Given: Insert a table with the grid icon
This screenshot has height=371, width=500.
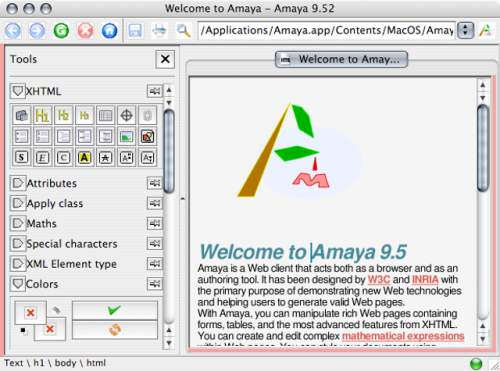Looking at the screenshot, I should (105, 116).
